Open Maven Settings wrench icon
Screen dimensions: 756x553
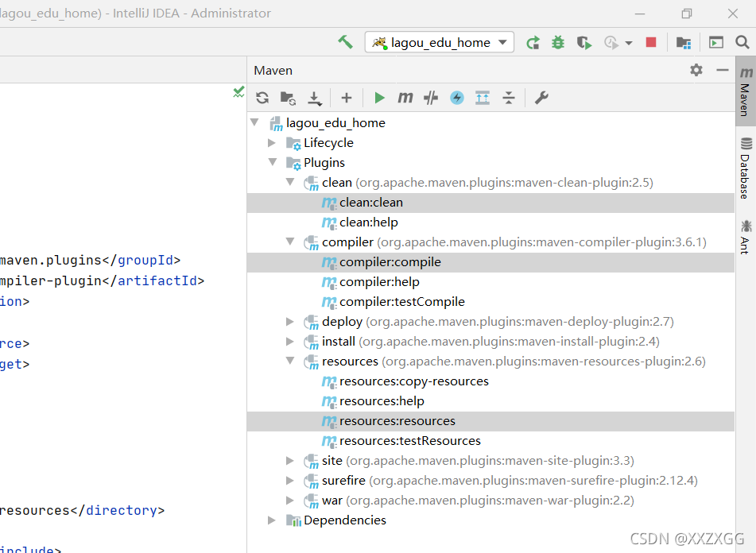[541, 98]
